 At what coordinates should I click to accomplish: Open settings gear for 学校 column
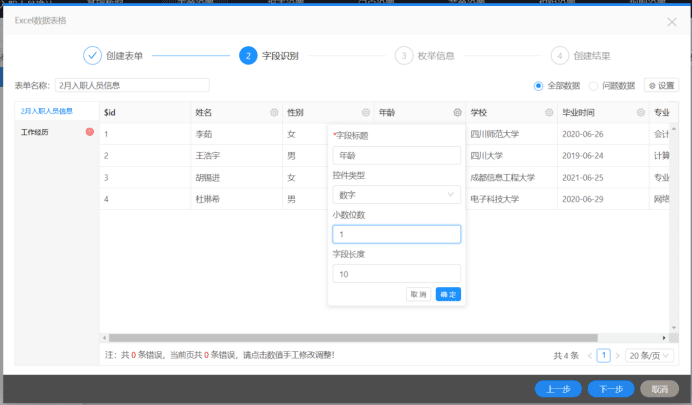coord(549,112)
